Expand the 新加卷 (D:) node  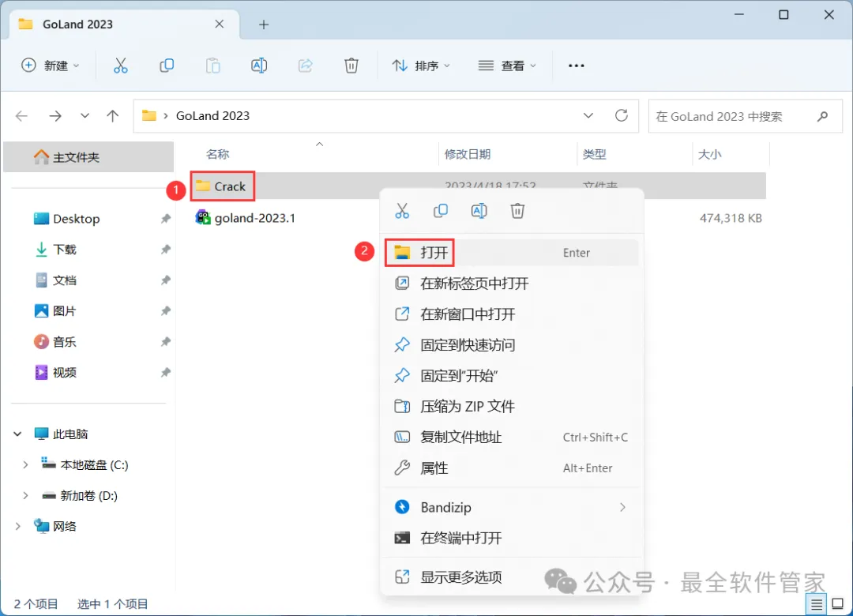click(x=25, y=496)
